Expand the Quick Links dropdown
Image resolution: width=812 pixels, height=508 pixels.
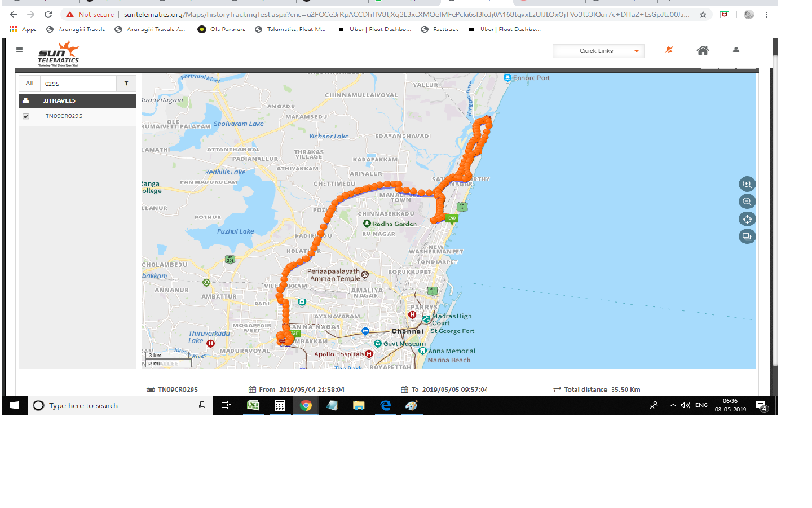pyautogui.click(x=598, y=51)
